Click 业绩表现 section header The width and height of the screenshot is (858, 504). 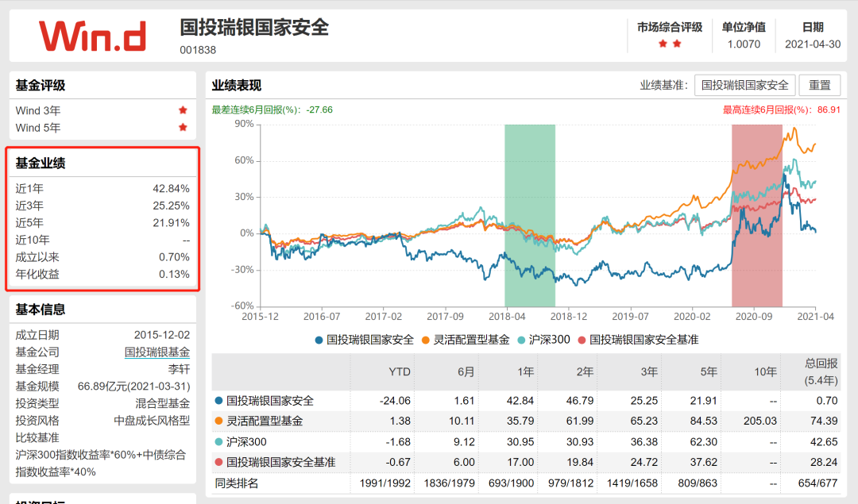tap(237, 85)
